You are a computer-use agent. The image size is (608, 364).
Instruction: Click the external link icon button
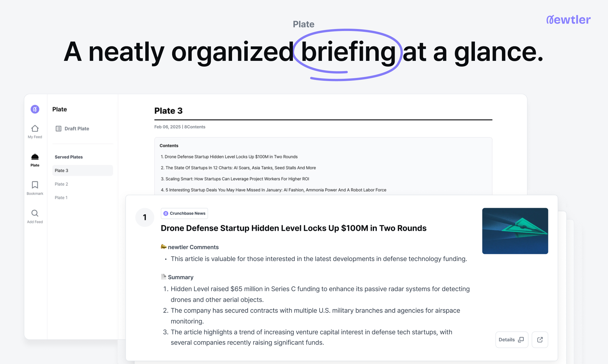coord(540,340)
